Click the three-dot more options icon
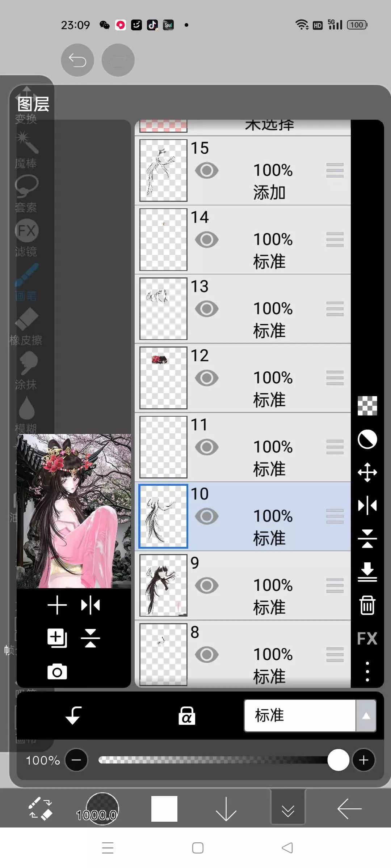391x868 pixels. pos(367,672)
